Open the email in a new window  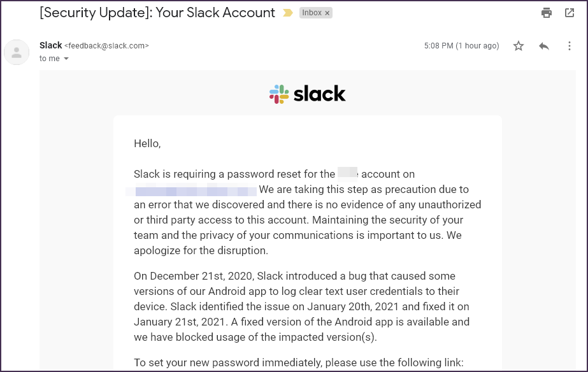coord(570,13)
